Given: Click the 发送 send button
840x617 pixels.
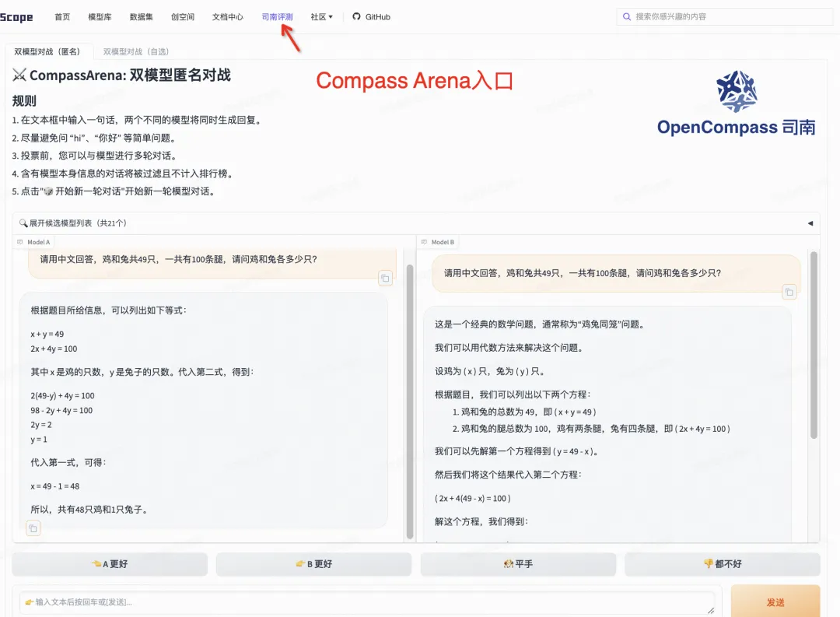Looking at the screenshot, I should [775, 601].
